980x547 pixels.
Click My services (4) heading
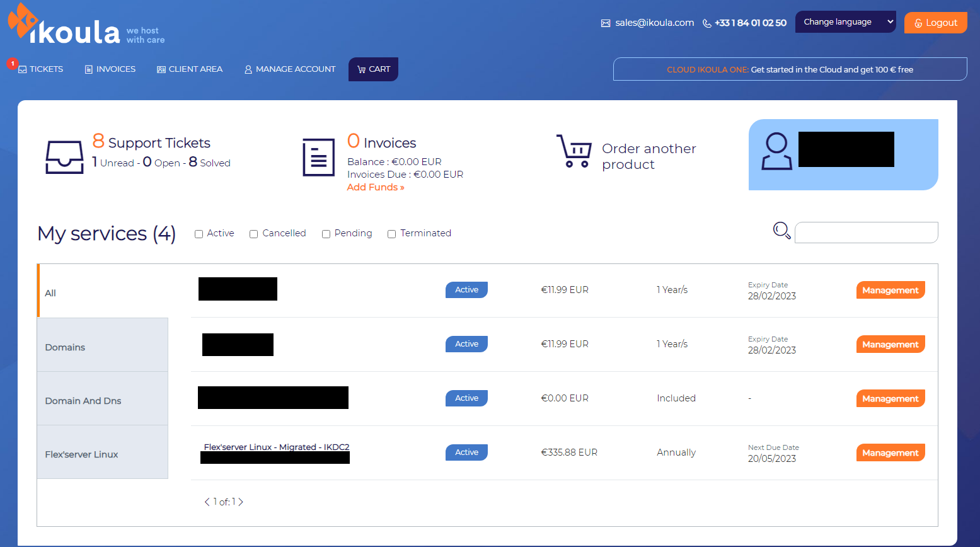tap(107, 234)
